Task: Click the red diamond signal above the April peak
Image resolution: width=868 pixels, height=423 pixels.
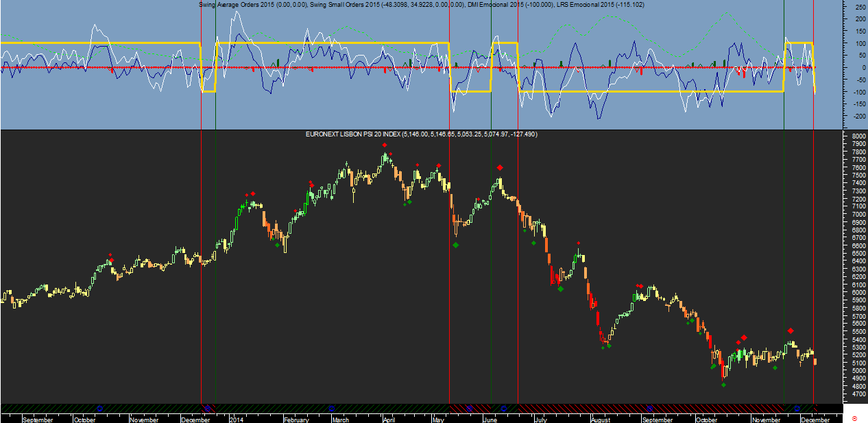Action: 385,145
